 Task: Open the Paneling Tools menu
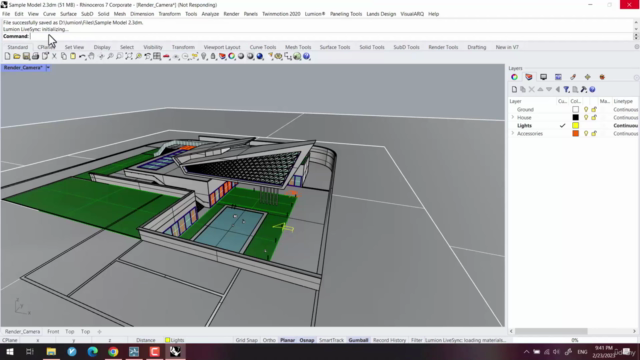(346, 14)
